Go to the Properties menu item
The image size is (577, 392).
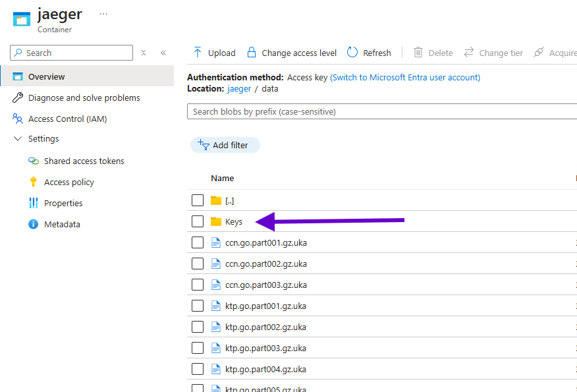(x=63, y=203)
